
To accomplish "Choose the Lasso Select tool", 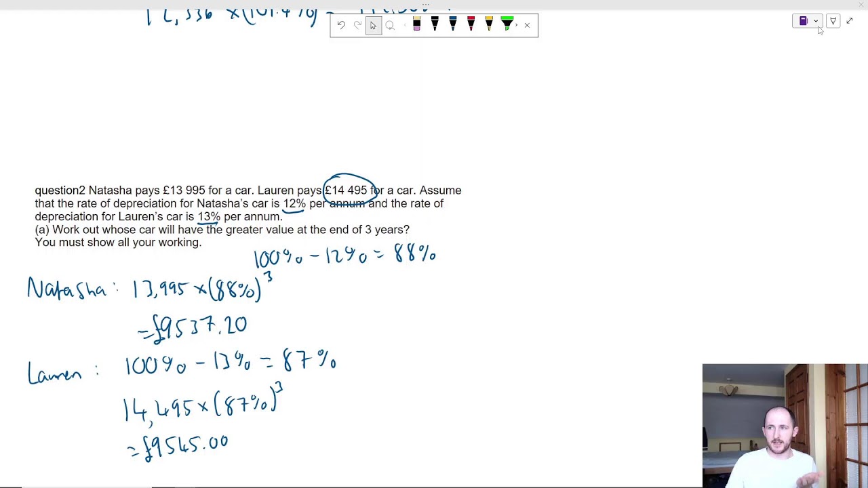I will (x=390, y=25).
